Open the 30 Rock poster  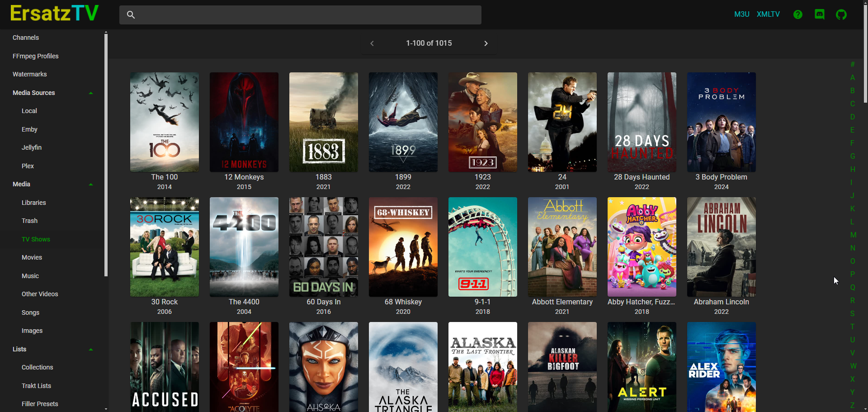point(165,247)
